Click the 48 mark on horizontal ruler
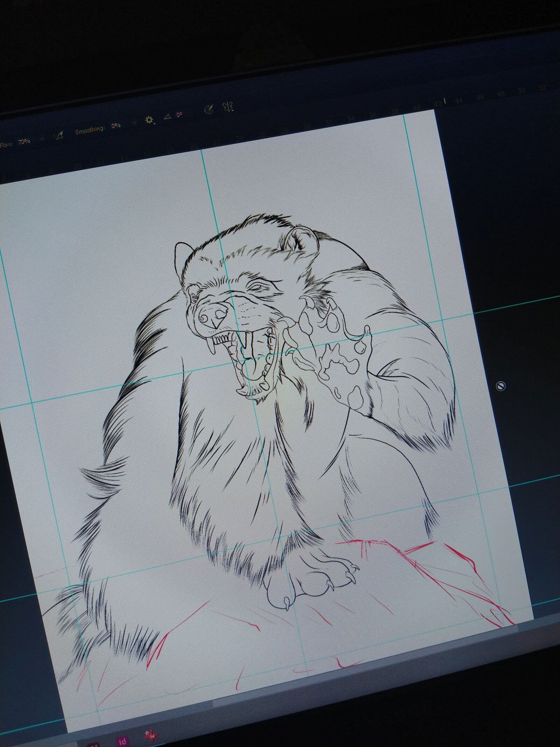Screen dimensions: 560x747 [501, 94]
